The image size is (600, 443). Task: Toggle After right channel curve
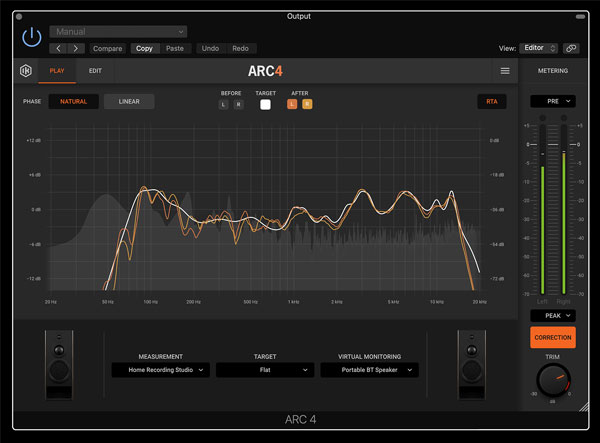pos(307,104)
